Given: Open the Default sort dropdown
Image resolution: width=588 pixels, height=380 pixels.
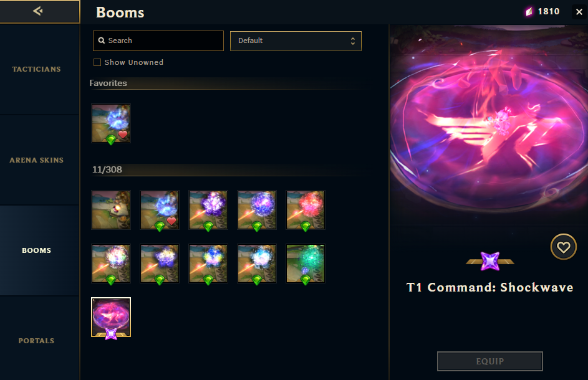Looking at the screenshot, I should pyautogui.click(x=296, y=41).
